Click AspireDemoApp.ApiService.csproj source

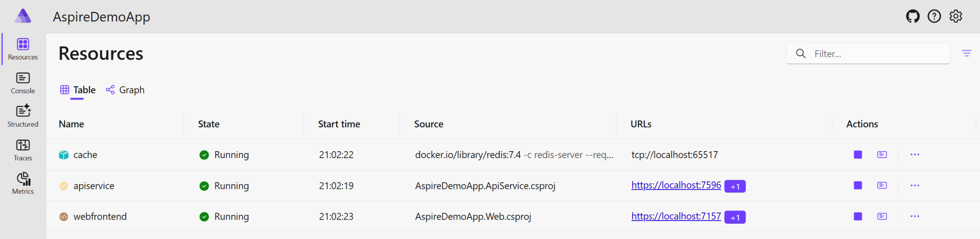click(x=485, y=186)
